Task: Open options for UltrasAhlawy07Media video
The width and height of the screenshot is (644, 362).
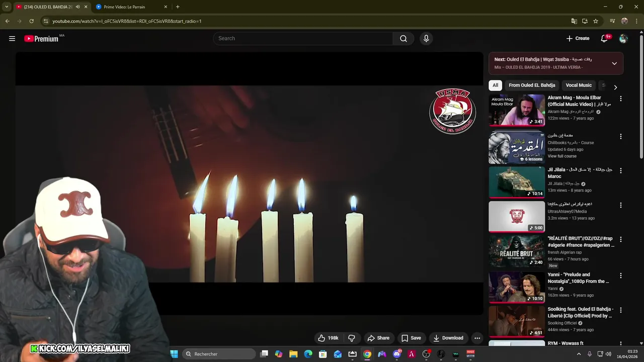Action: [x=620, y=205]
